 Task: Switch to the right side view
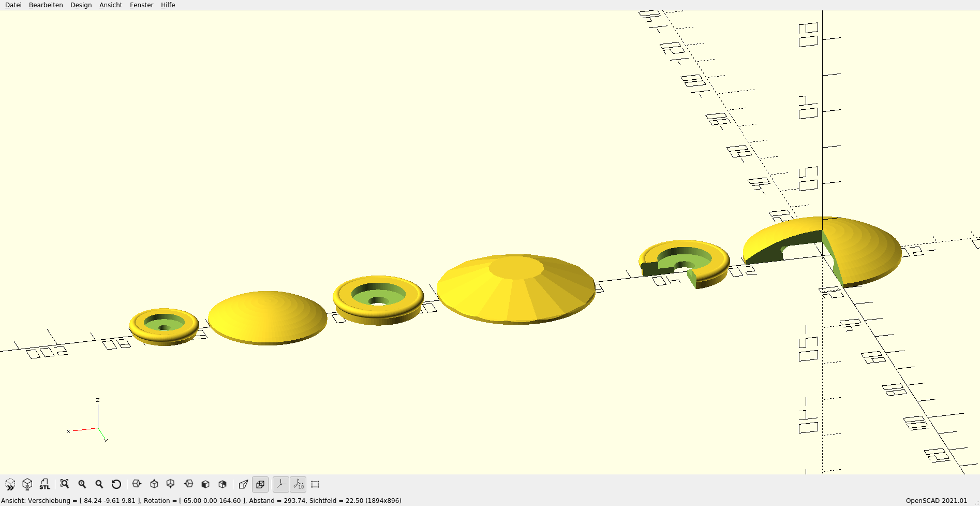click(x=137, y=484)
